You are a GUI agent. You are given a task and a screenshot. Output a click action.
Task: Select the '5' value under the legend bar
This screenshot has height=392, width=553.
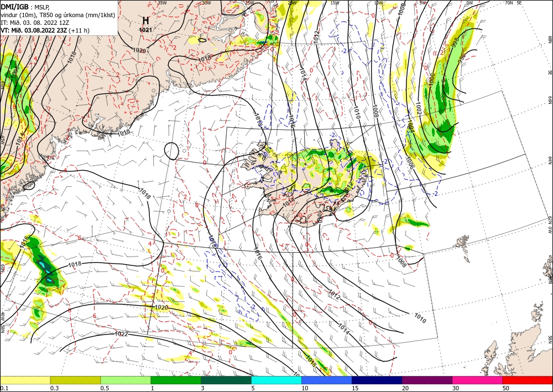point(253,388)
